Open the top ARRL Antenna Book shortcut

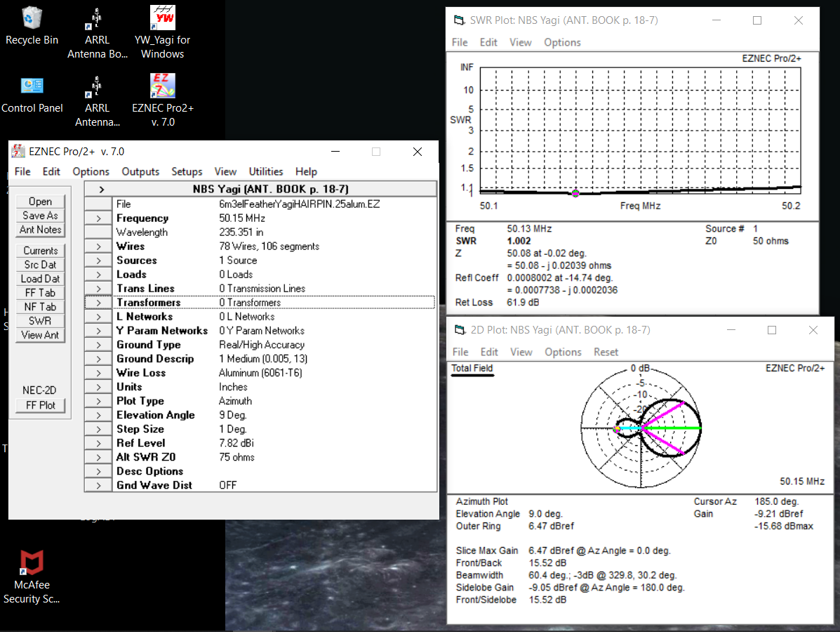pos(97,19)
